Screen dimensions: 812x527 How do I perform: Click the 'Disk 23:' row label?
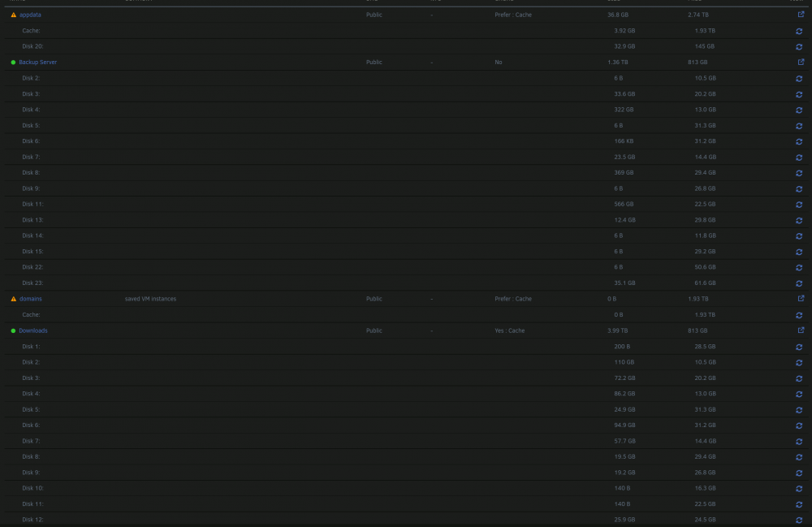[32, 283]
